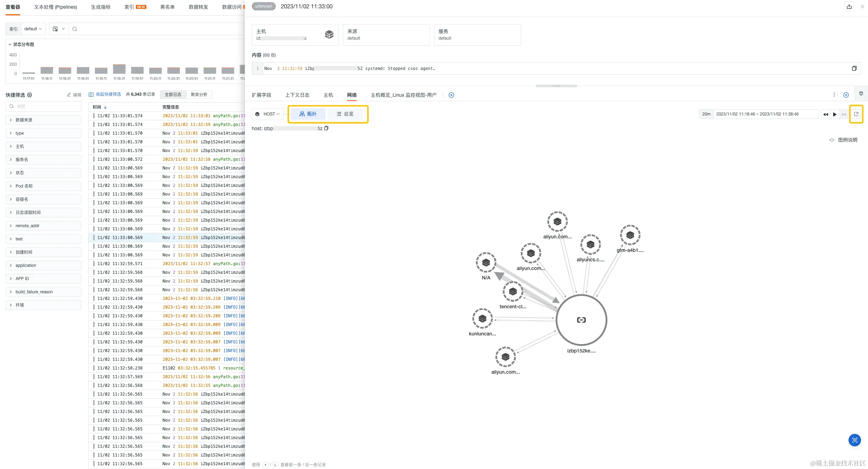Screen dimensions: 868x469
Task: Select the 聚类分析 view toggle
Action: [199, 95]
